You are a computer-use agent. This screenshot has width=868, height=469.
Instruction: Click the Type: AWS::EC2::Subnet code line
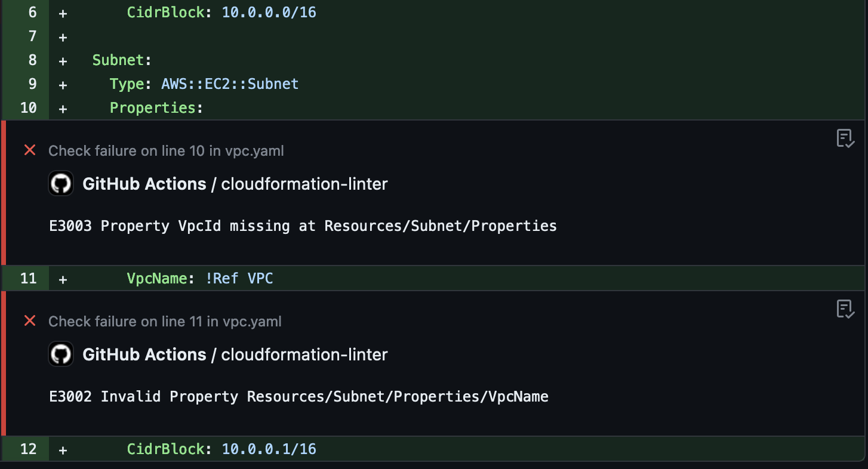pyautogui.click(x=204, y=84)
